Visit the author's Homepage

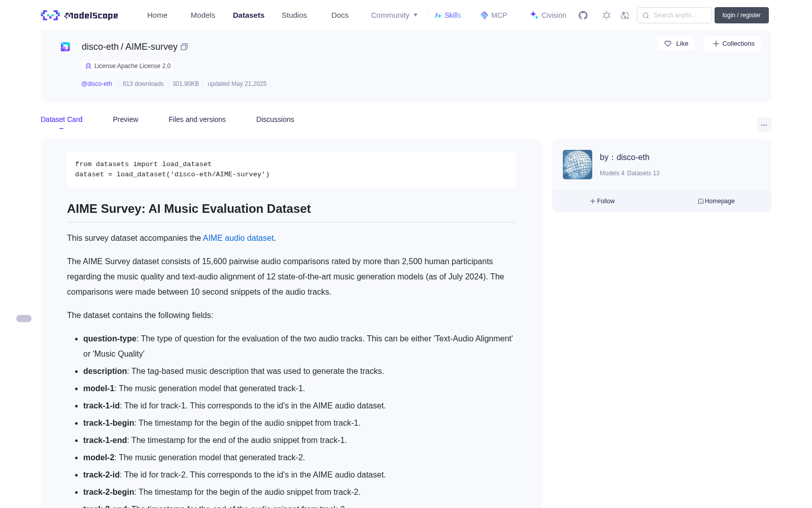point(716,201)
